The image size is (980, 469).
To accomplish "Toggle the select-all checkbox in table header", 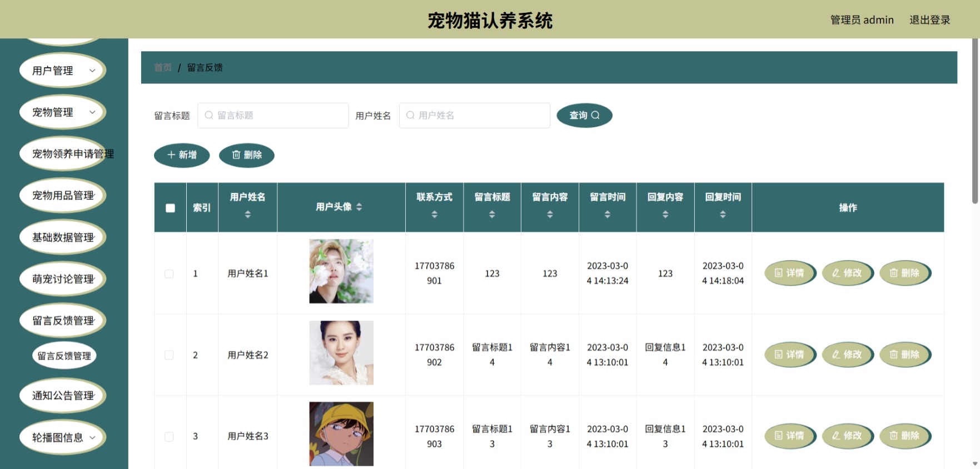I will click(170, 208).
